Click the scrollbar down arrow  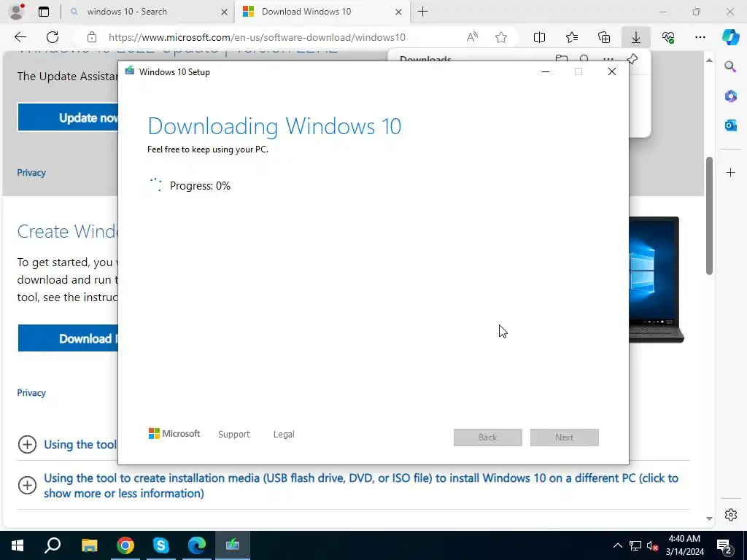tap(709, 518)
